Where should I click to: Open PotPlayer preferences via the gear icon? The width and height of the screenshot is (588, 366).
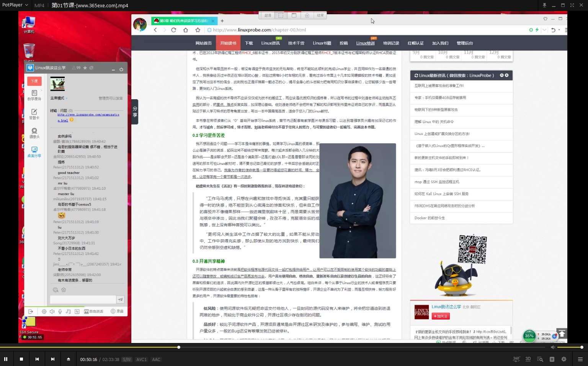(563, 359)
